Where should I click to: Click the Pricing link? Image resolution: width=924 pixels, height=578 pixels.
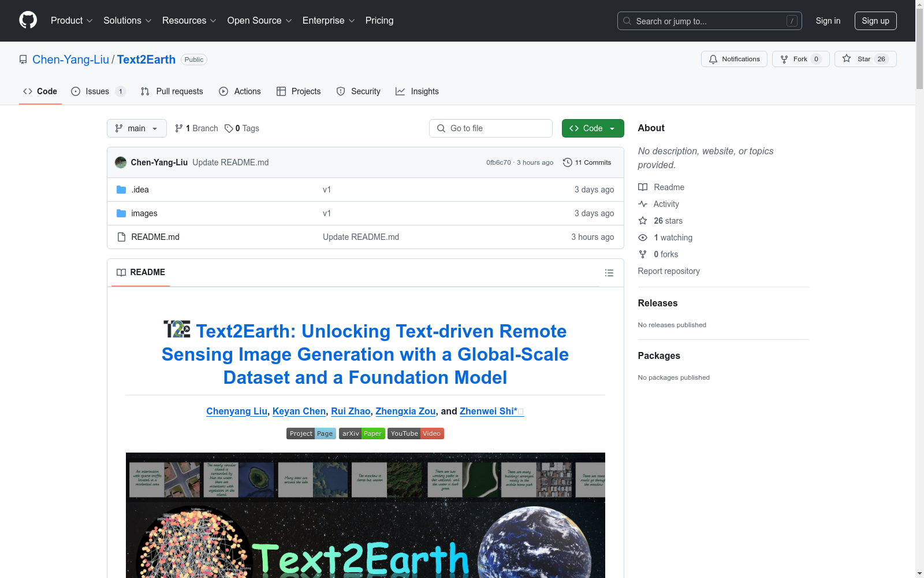tap(379, 21)
